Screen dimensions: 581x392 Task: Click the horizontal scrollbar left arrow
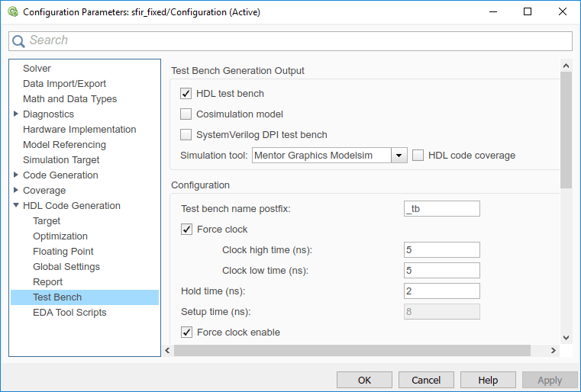coord(167,350)
